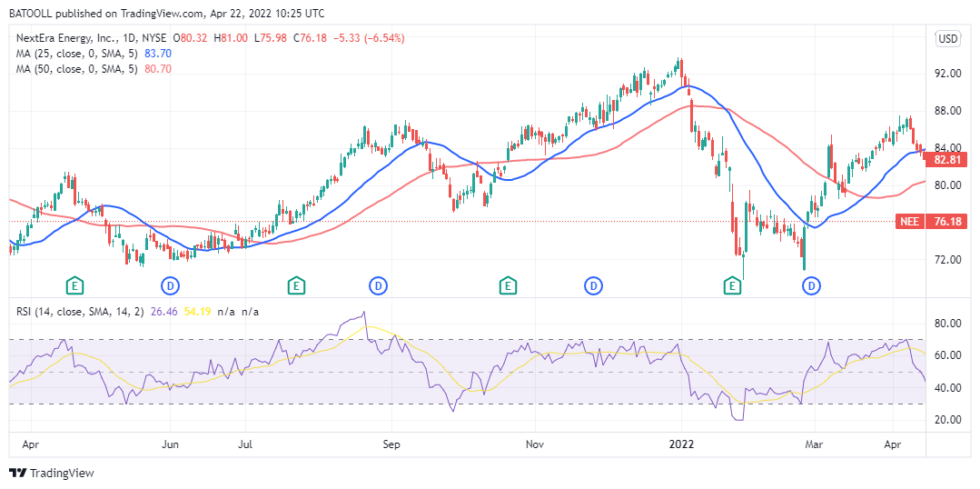Open the earnings E marker in late July

pyautogui.click(x=295, y=286)
